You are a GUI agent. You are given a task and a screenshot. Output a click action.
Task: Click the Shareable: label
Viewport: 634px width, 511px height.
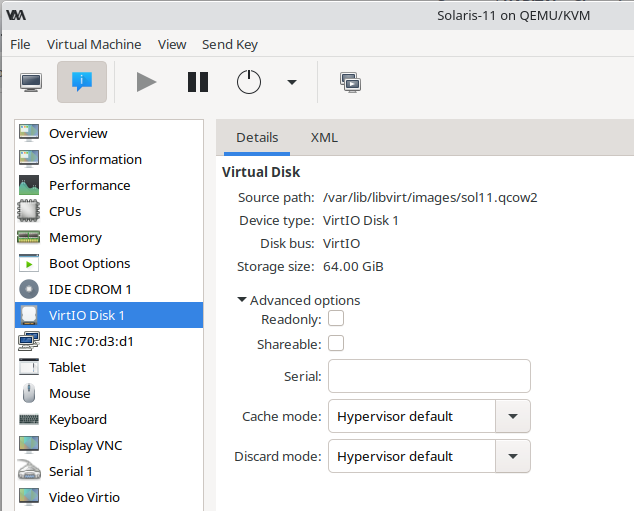coord(289,344)
